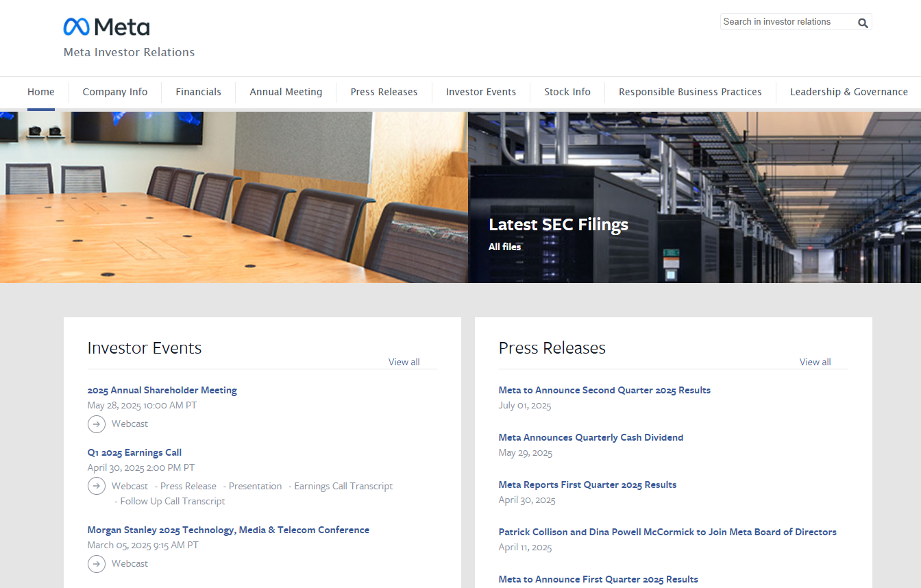Open Webcast link for Annual Shareholder Meeting

click(130, 424)
